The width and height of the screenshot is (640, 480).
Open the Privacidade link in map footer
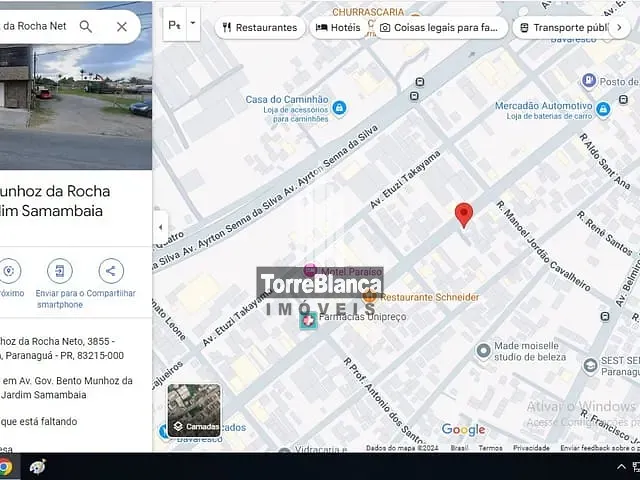click(531, 448)
